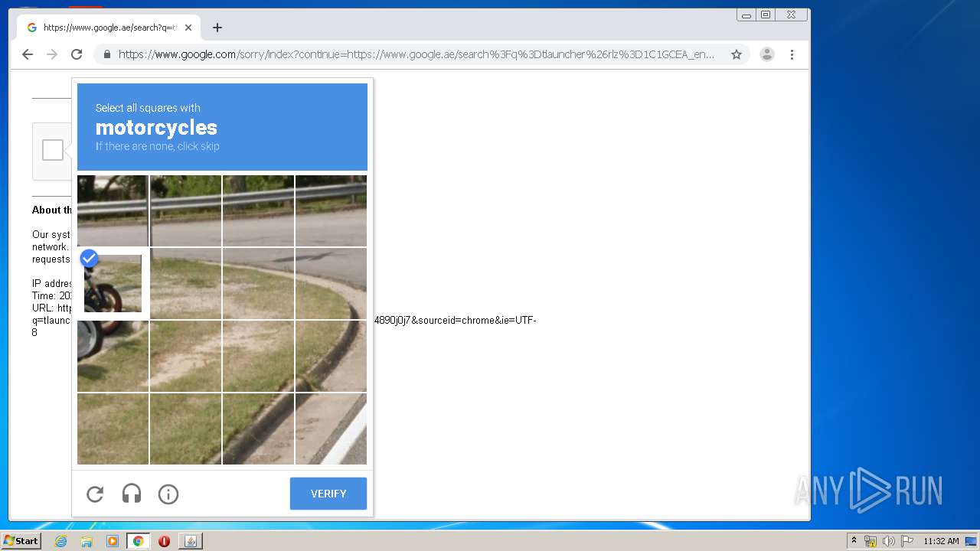Open the reCAPTCHA help info icon
The image size is (980, 551).
[x=168, y=494]
